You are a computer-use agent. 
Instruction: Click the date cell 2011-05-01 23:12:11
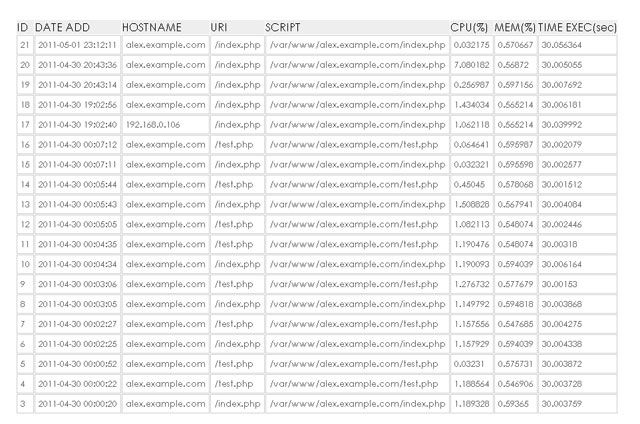[x=77, y=45]
